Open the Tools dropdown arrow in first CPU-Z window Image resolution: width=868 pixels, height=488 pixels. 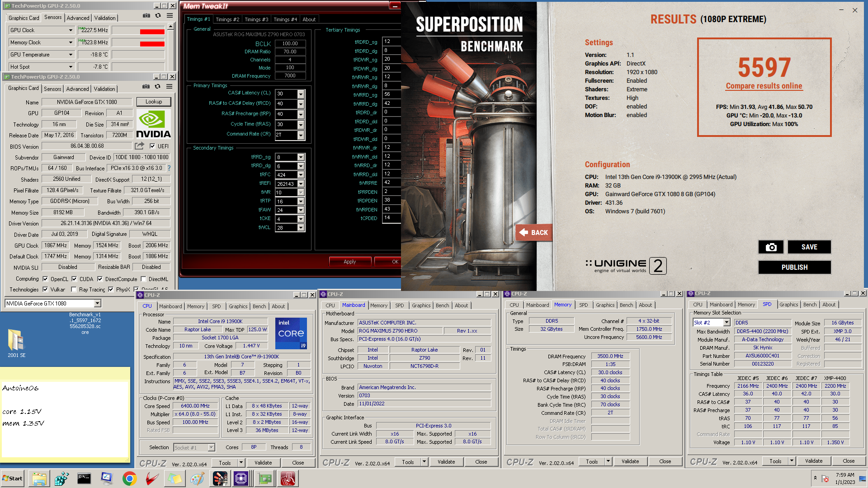[241, 463]
